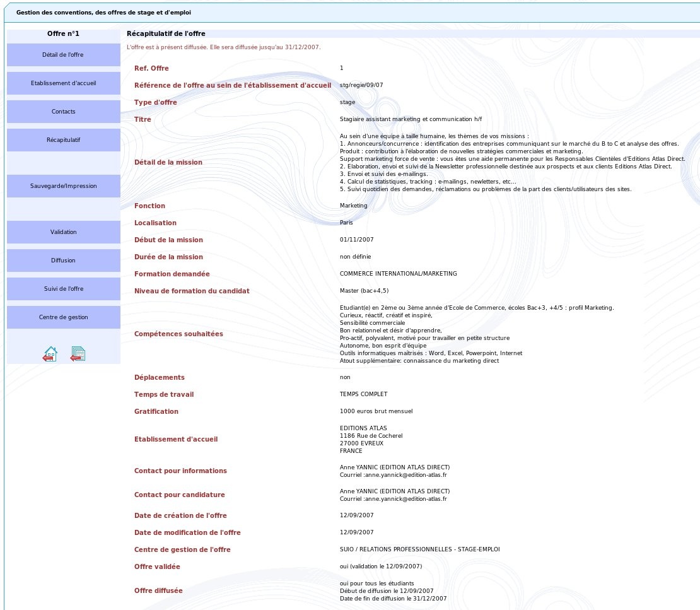The height and width of the screenshot is (610, 700).
Task: Open the Détail de l'offre section
Action: [x=63, y=55]
